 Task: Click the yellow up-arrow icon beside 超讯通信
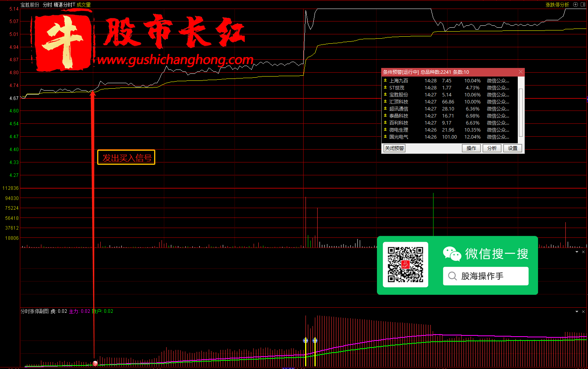click(x=385, y=109)
